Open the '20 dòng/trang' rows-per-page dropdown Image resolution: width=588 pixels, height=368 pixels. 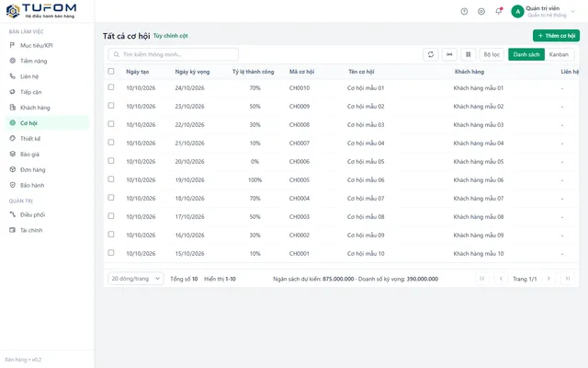(x=136, y=279)
